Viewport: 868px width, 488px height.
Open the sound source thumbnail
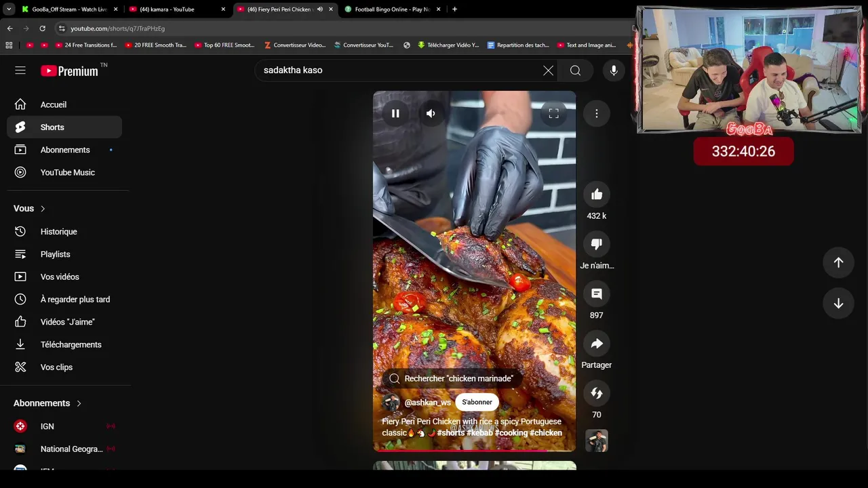tap(597, 441)
